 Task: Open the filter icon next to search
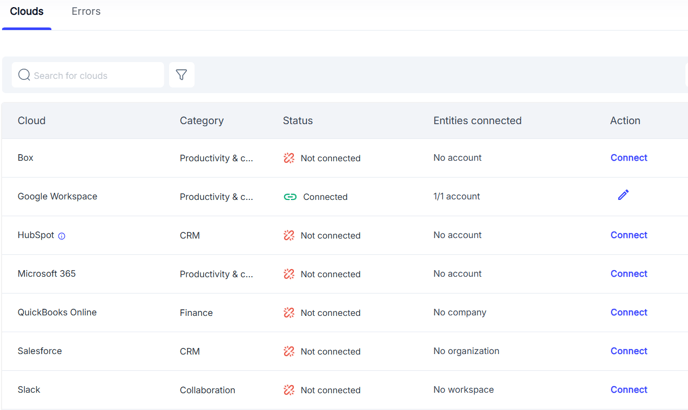click(181, 75)
